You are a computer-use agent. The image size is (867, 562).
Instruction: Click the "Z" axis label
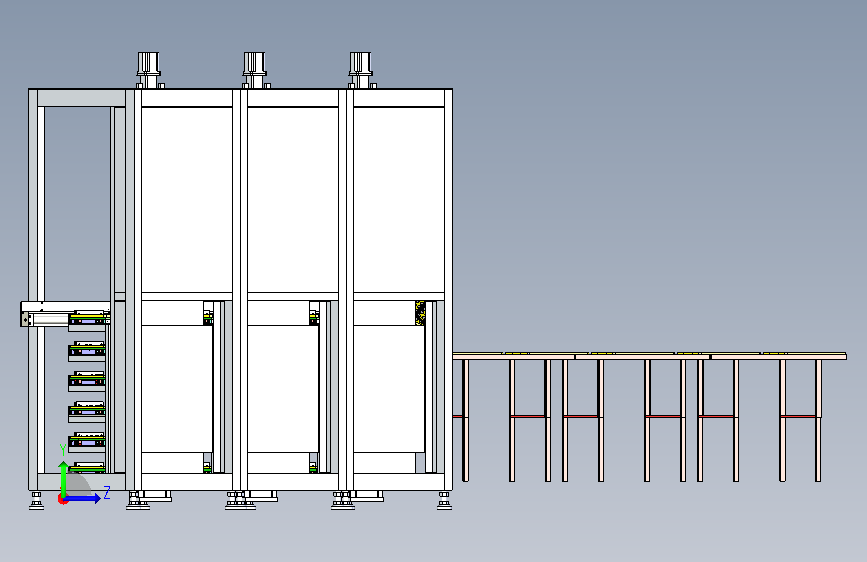coord(107,492)
